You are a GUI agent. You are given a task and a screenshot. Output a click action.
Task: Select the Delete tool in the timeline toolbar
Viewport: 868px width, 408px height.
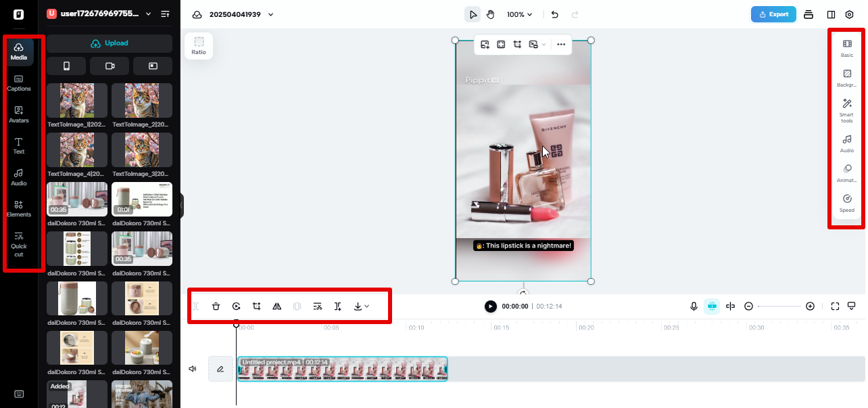[216, 306]
